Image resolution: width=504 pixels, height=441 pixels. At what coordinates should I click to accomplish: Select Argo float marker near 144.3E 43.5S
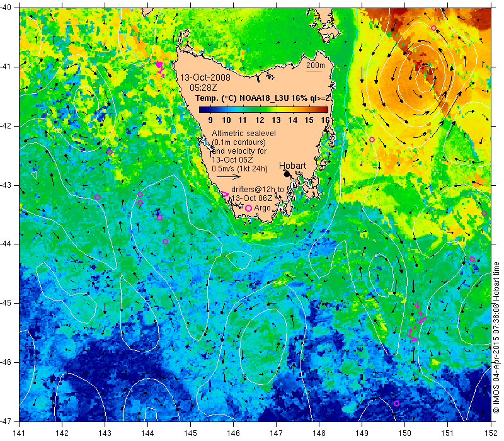point(159,217)
